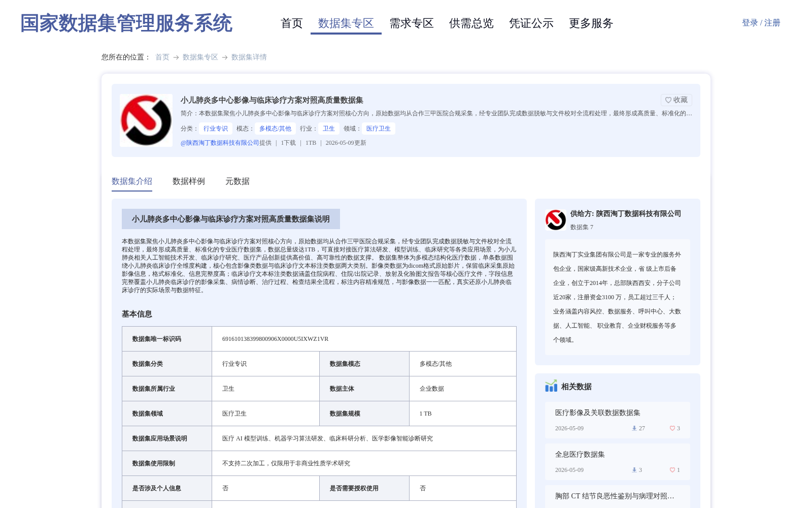Image resolution: width=812 pixels, height=508 pixels.
Task: Click the 收藏 button
Action: [676, 100]
